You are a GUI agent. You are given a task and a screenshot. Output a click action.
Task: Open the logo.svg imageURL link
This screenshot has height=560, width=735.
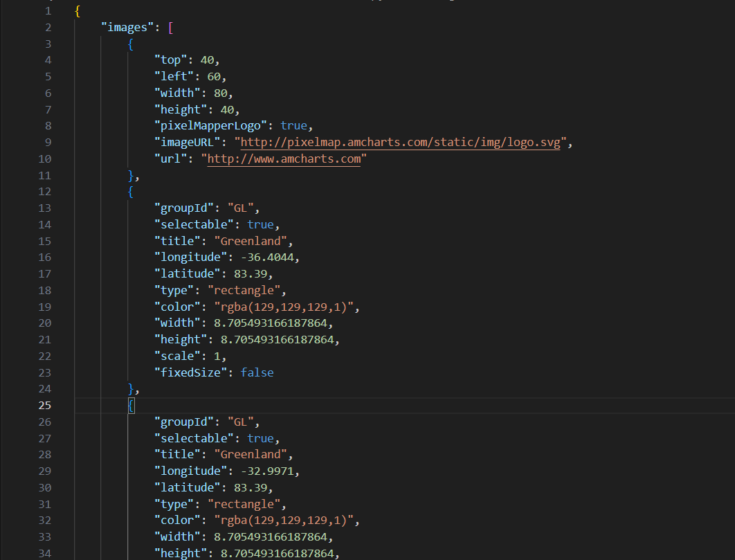coord(401,143)
